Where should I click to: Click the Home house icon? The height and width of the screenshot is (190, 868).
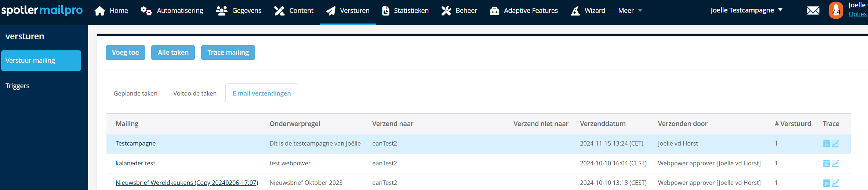coord(99,11)
